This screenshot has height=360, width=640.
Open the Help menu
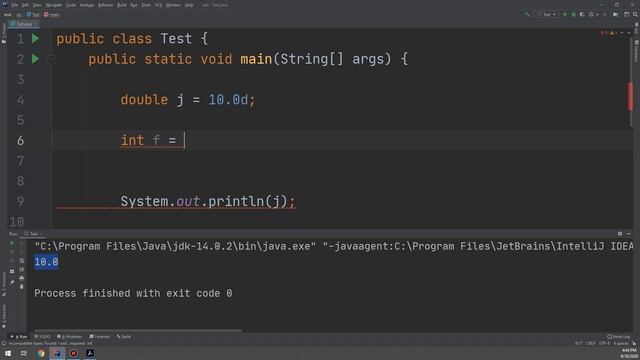pos(189,5)
